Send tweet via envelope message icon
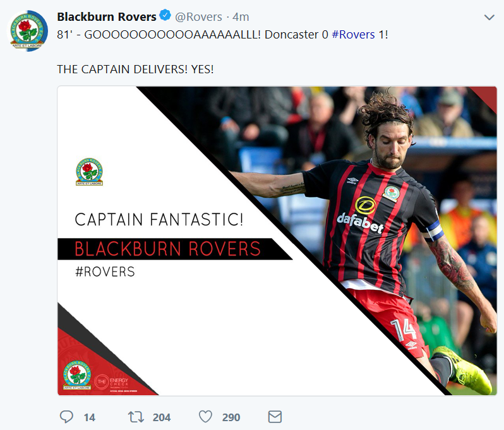504x430 pixels. tap(275, 417)
